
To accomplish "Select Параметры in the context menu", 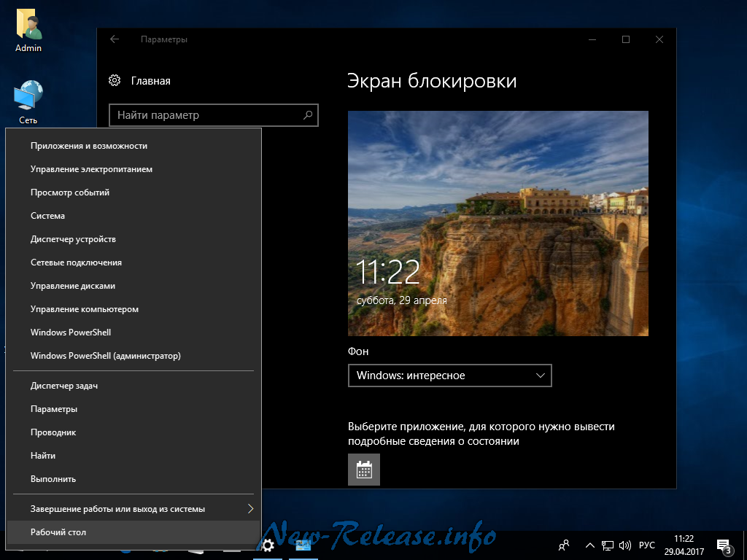I will tap(133, 409).
